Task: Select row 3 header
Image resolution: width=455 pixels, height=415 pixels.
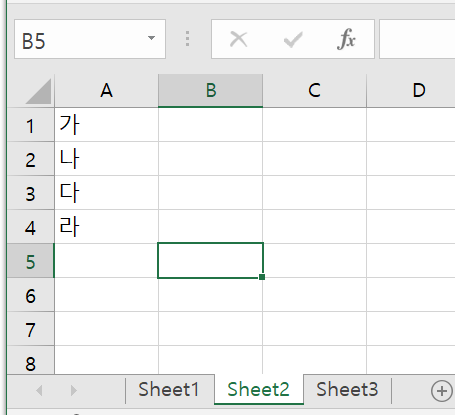Action: (30, 193)
